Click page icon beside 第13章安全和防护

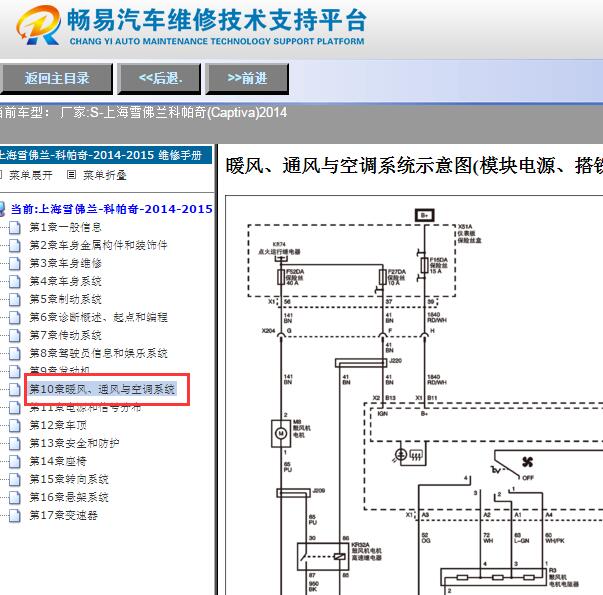pos(15,443)
